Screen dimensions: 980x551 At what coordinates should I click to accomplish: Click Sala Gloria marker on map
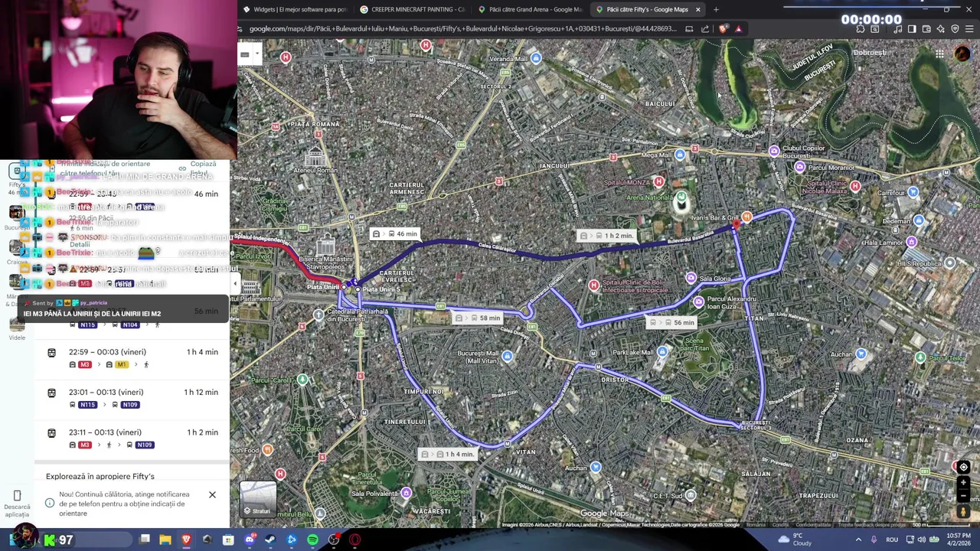click(691, 279)
